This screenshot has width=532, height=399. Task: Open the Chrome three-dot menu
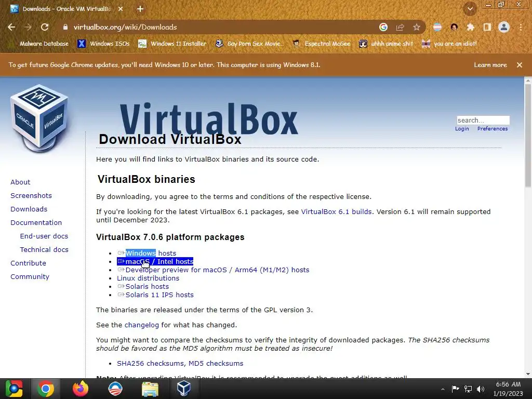point(521,27)
